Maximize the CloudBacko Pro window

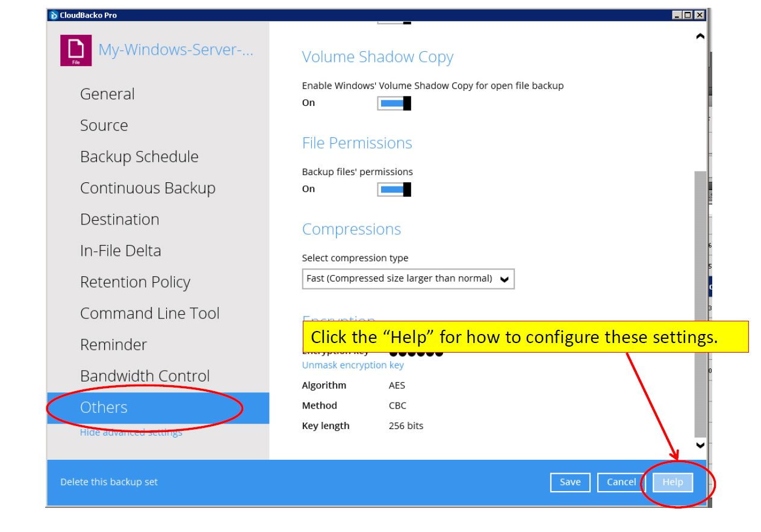tap(688, 15)
